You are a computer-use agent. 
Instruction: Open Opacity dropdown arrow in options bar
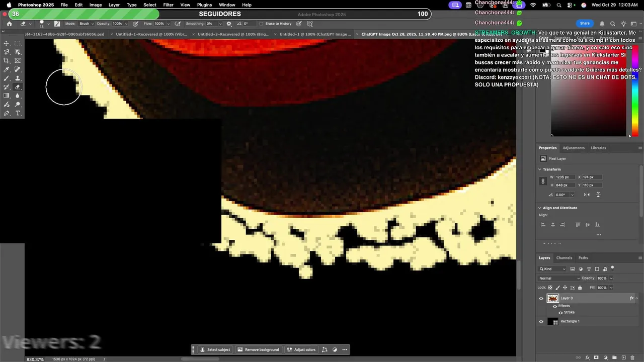click(126, 24)
